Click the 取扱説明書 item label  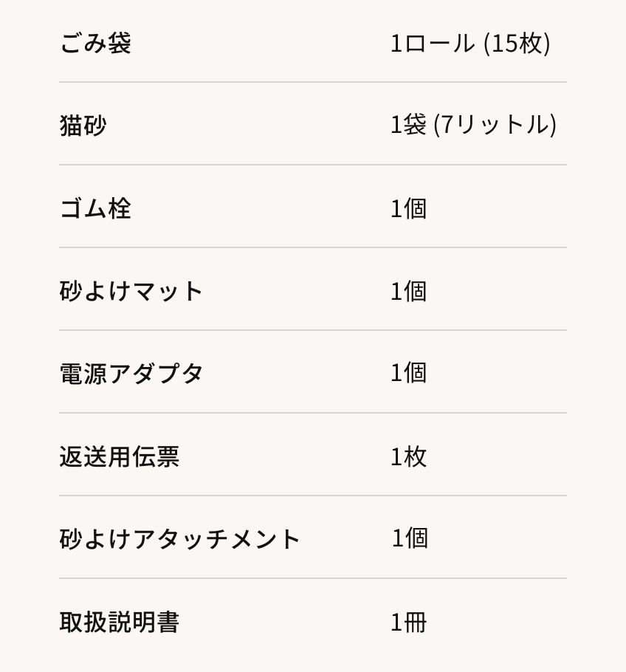119,622
